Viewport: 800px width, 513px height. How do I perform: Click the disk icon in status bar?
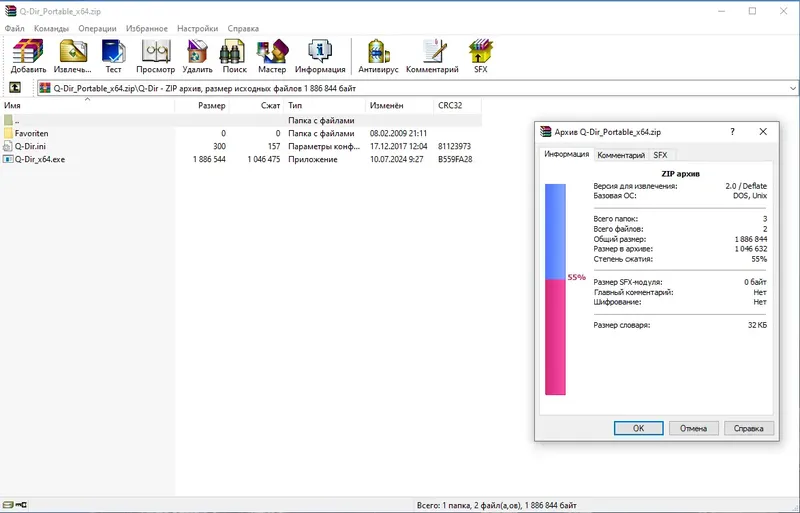[8, 505]
